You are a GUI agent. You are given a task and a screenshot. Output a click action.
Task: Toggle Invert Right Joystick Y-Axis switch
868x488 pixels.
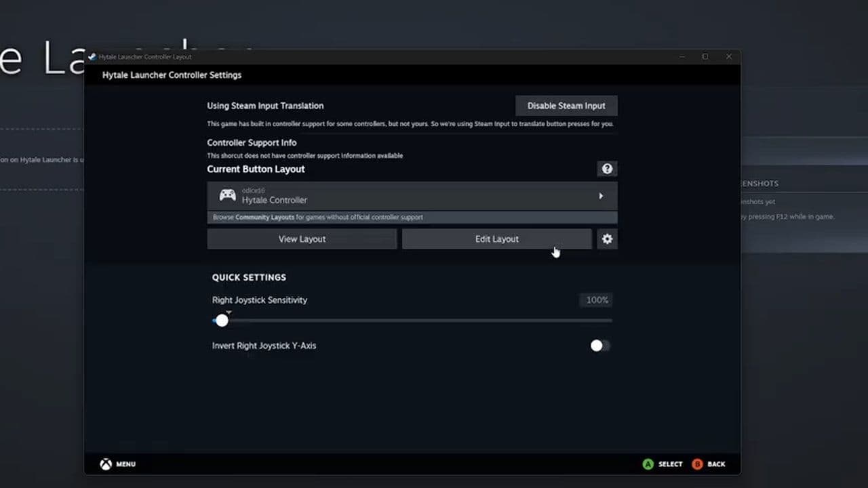[599, 346]
